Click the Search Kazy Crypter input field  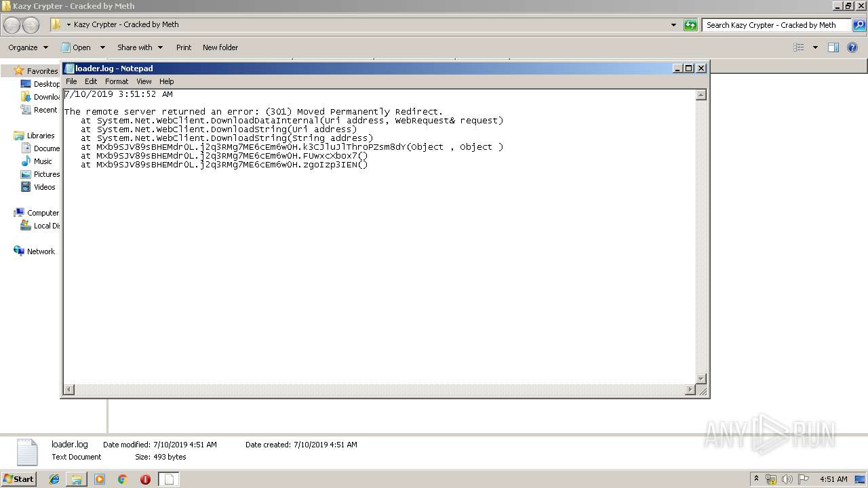pos(776,25)
